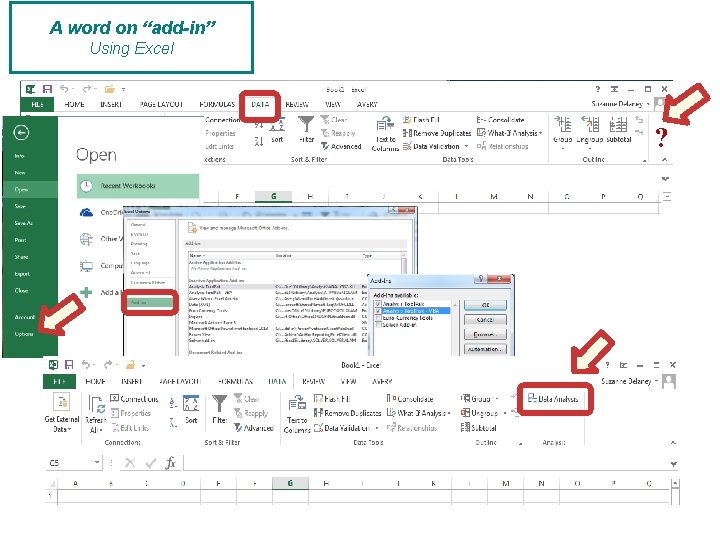
Task: Click the Save icon in lower Quick Access toolbar
Action: tap(69, 365)
